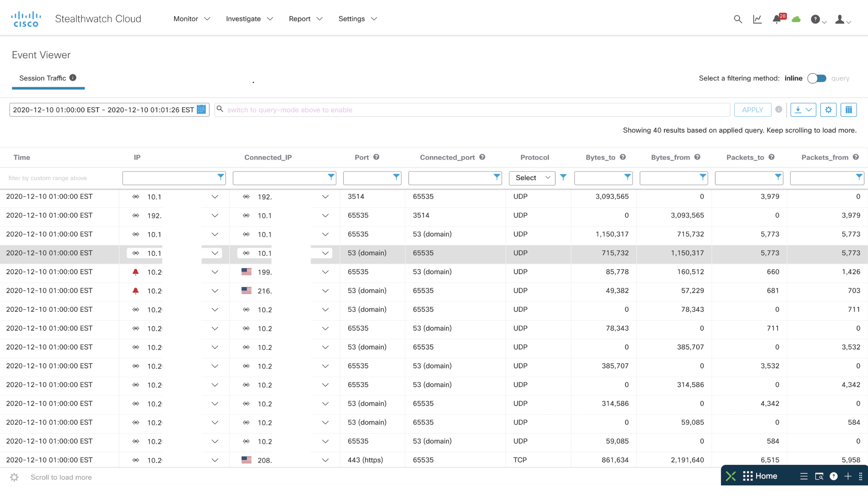Click the Session Traffic info icon
Screen dimensions: 868x502
click(73, 77)
